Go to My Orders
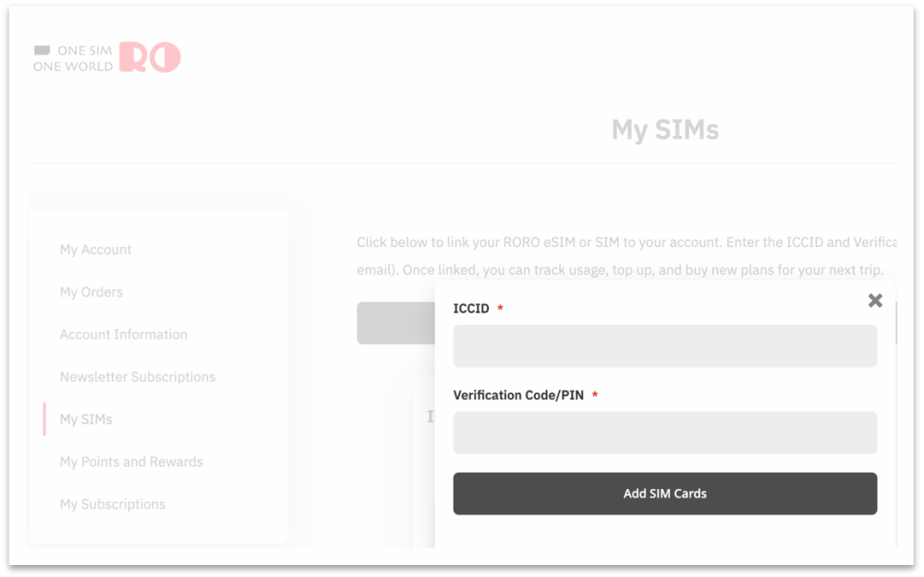Viewport: 924px width, 577px height. 91,292
